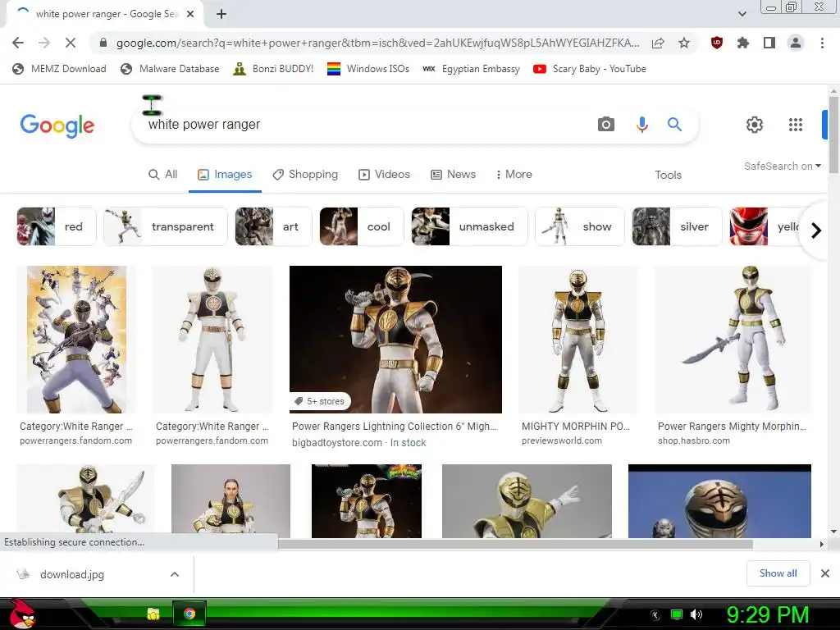This screenshot has height=630, width=840.
Task: Filter results by the silver chip
Action: tap(677, 226)
